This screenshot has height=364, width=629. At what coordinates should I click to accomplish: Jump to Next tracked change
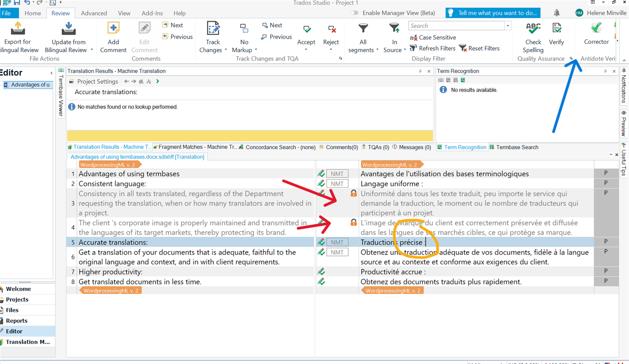point(273,25)
